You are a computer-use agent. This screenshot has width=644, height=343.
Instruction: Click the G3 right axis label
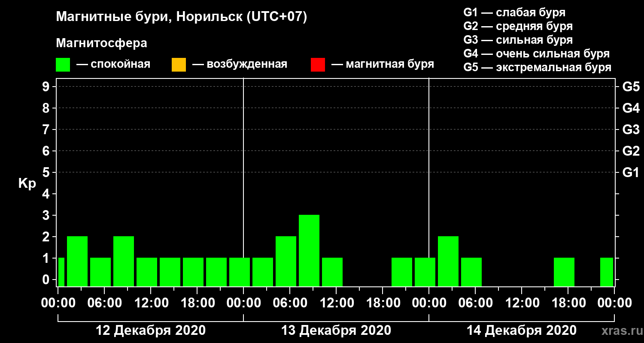click(631, 129)
